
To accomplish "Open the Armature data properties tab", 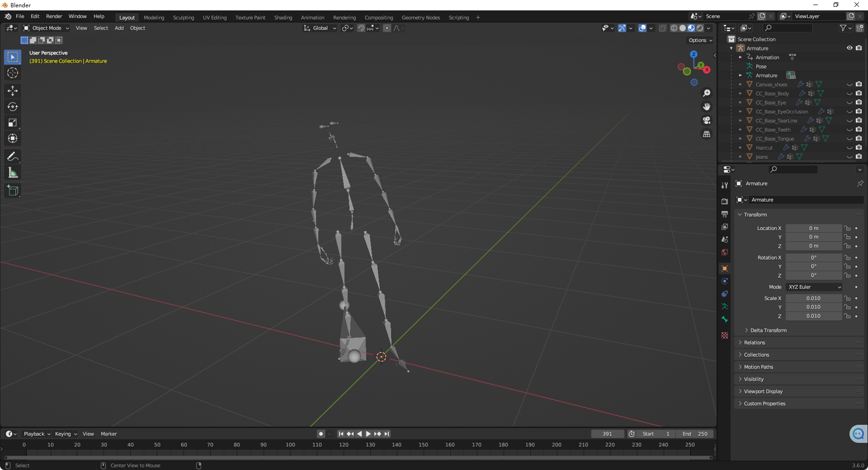I will point(724,306).
